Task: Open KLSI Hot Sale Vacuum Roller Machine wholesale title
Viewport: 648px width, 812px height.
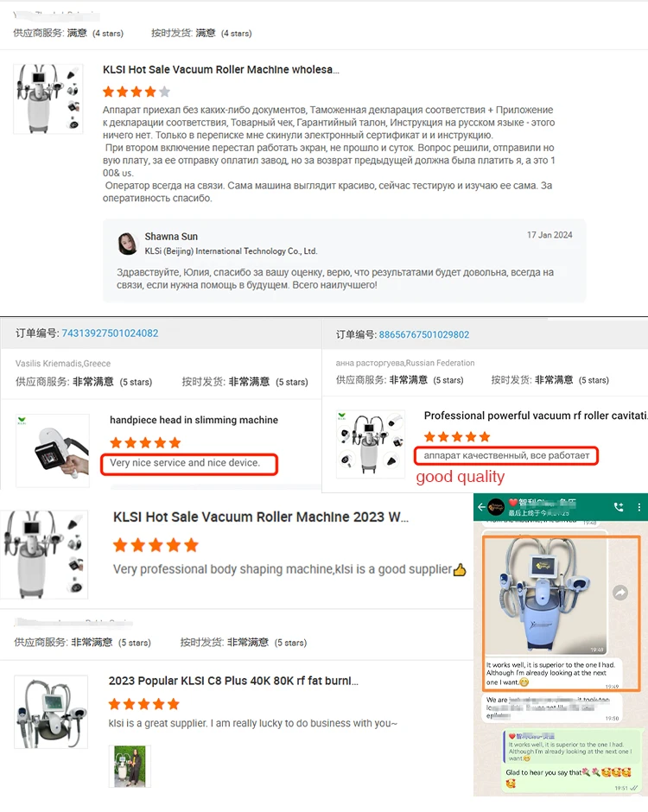Action: (x=220, y=69)
